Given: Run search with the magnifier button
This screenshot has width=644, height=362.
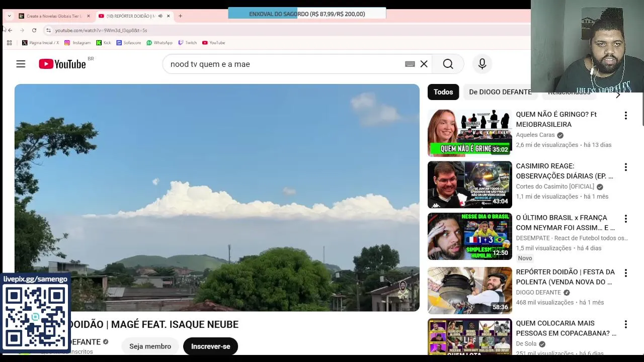Looking at the screenshot, I should pyautogui.click(x=448, y=64).
